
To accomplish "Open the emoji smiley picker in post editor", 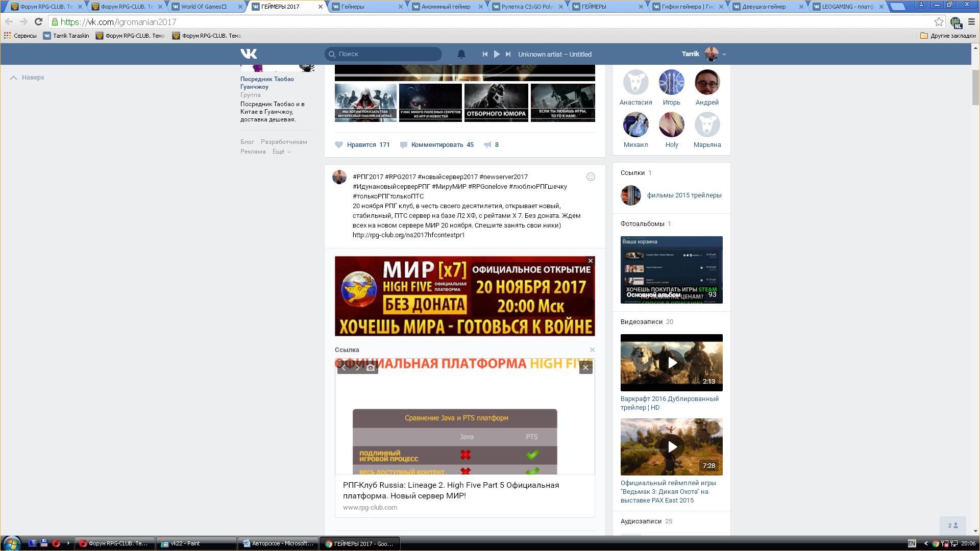I will coord(591,177).
